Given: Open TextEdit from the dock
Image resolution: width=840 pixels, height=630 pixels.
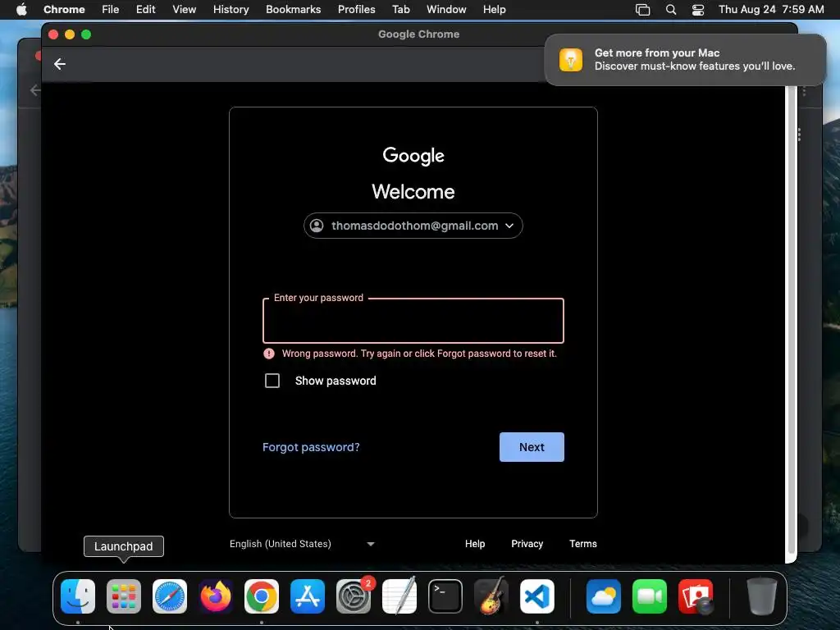Looking at the screenshot, I should coord(399,596).
